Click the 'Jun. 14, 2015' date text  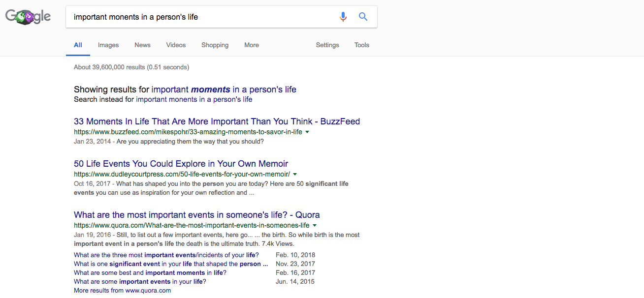pyautogui.click(x=295, y=281)
